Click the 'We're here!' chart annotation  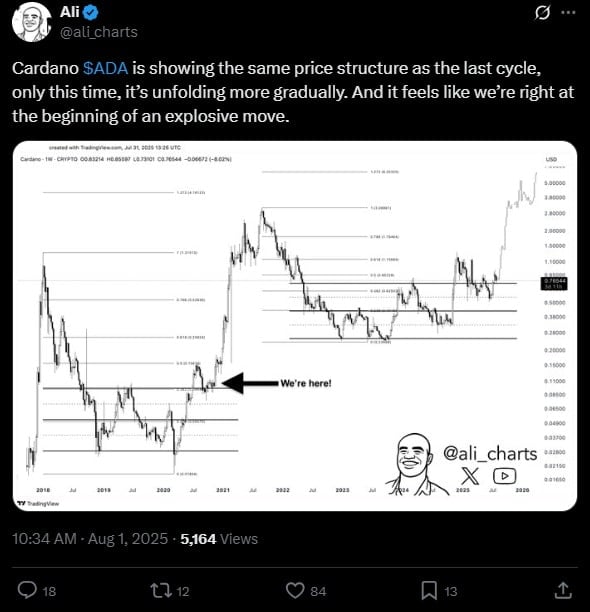306,383
